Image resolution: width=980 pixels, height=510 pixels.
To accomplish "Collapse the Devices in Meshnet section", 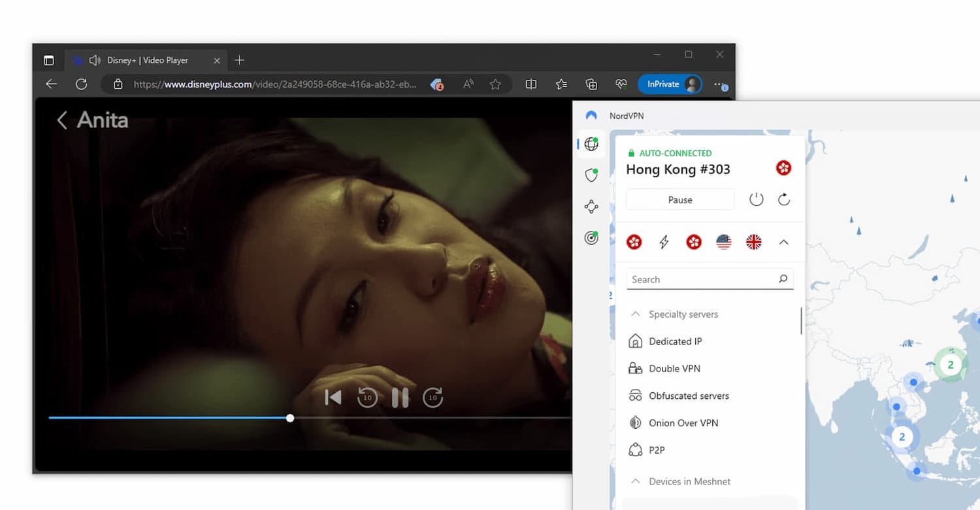I will coord(634,481).
